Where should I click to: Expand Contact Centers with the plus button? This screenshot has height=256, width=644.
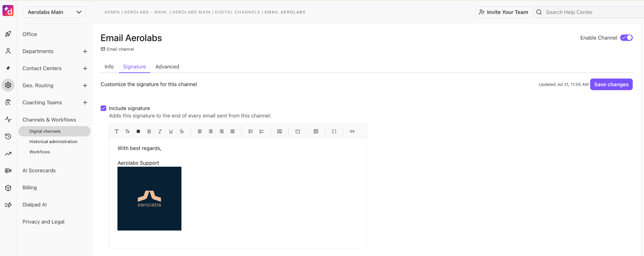[x=85, y=68]
